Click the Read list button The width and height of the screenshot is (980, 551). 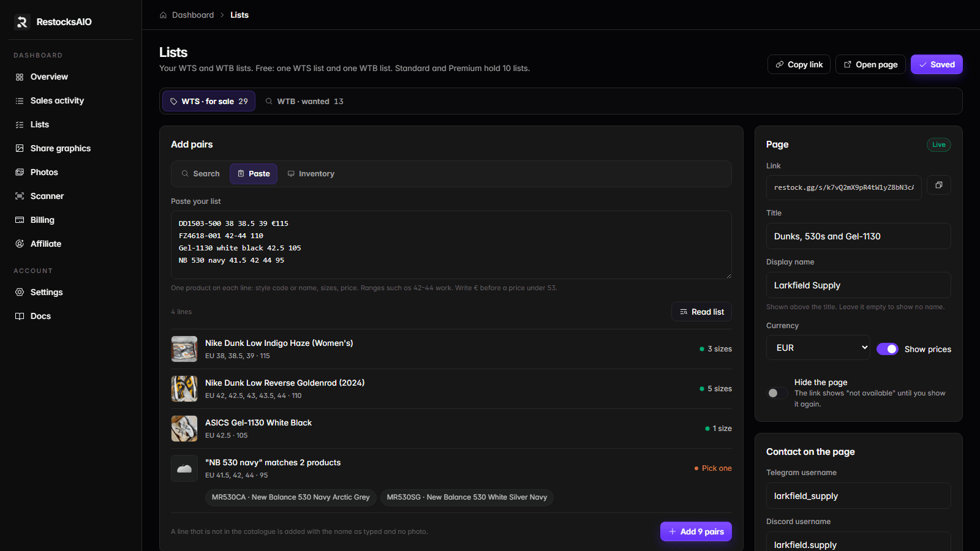702,312
